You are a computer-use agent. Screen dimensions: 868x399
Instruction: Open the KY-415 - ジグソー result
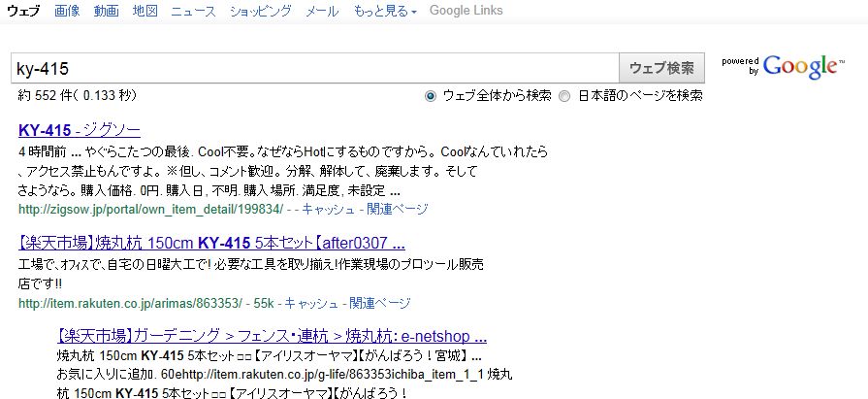(x=80, y=130)
